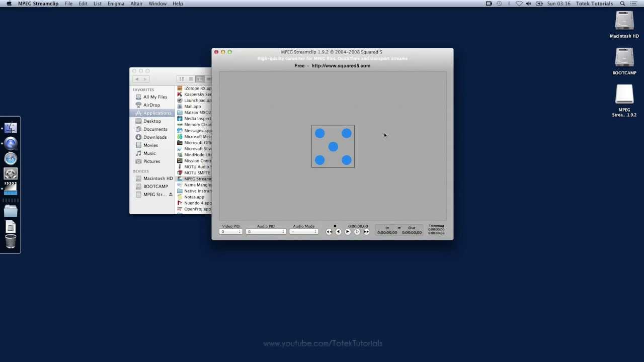Screen dimensions: 644x362
Task: Select Mail.app in Finder list
Action: click(x=194, y=107)
